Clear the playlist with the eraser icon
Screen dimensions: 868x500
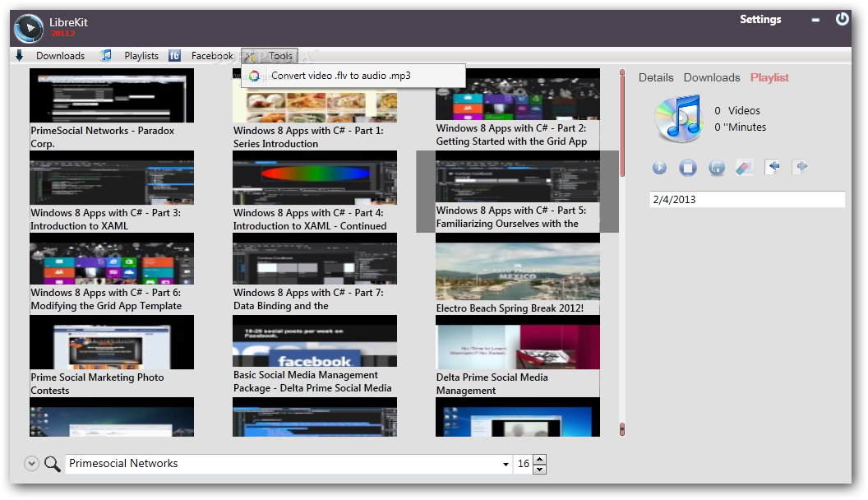tap(745, 167)
